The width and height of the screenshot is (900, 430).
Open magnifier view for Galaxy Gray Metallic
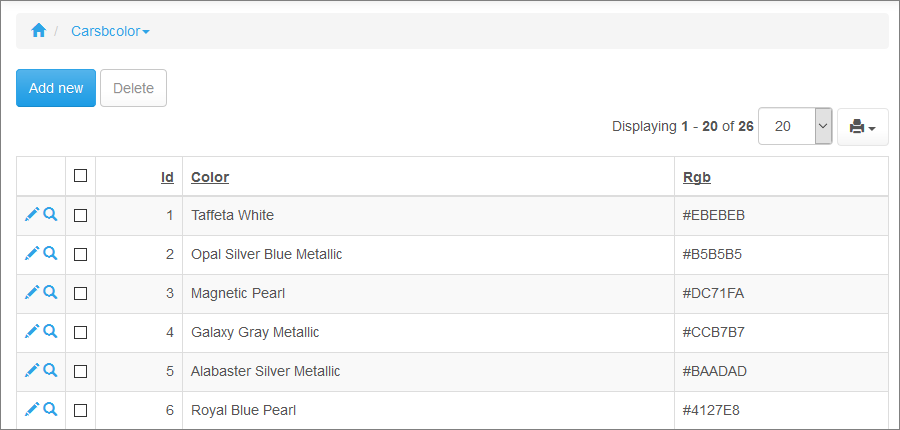50,331
